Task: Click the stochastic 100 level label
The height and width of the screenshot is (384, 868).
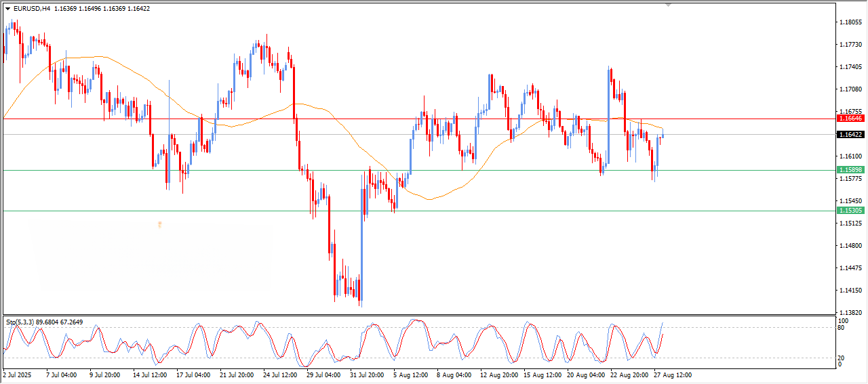Action: click(x=844, y=320)
